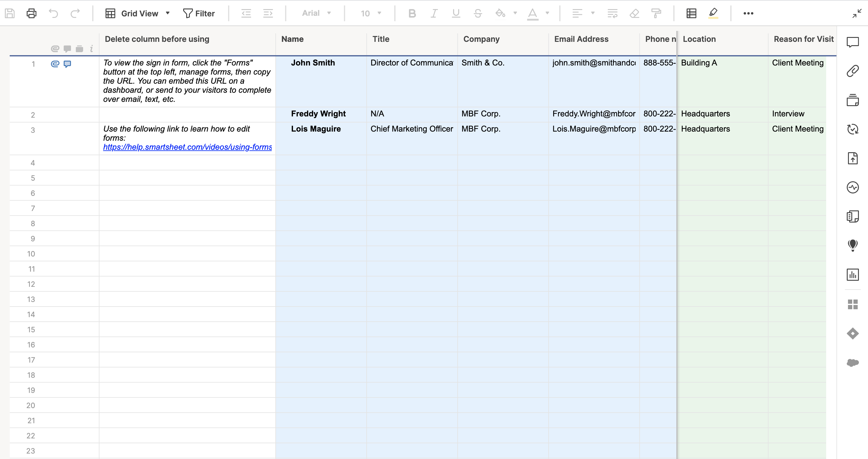Click the Filter menu item

[x=199, y=13]
